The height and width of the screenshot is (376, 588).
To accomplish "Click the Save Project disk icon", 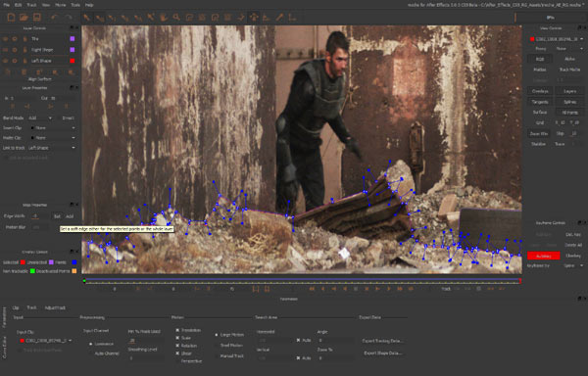I will (37, 18).
